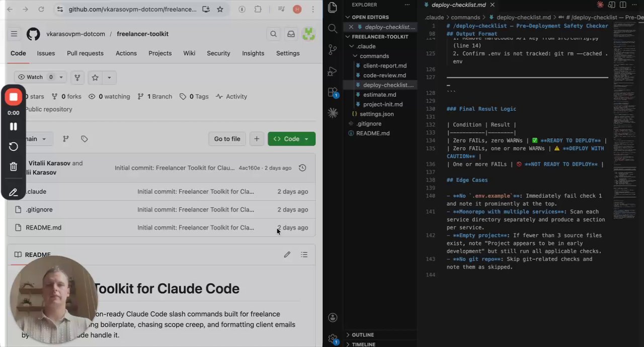
Task: Open the Extensions view with badge
Action: click(x=333, y=92)
